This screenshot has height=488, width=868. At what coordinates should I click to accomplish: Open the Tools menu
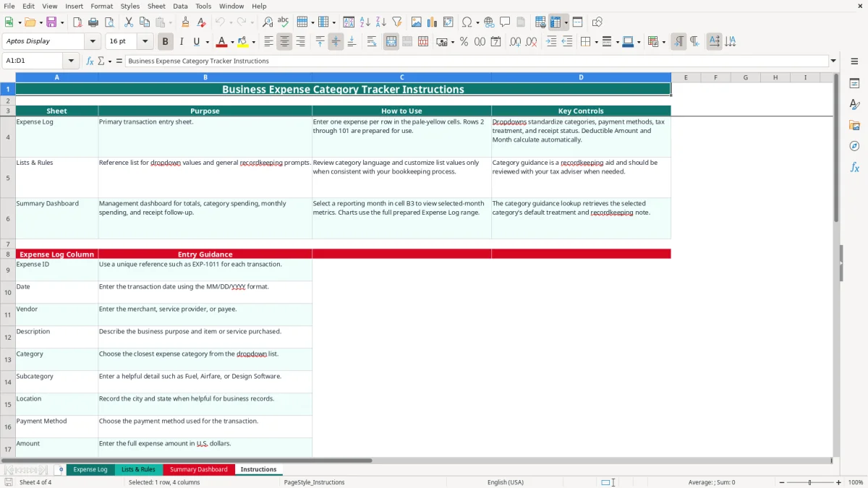[x=203, y=6]
